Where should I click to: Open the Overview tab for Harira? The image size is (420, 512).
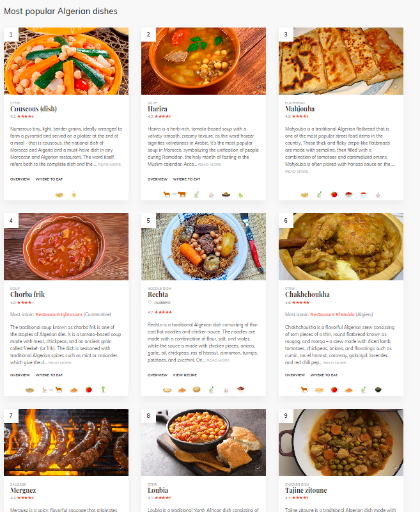157,179
